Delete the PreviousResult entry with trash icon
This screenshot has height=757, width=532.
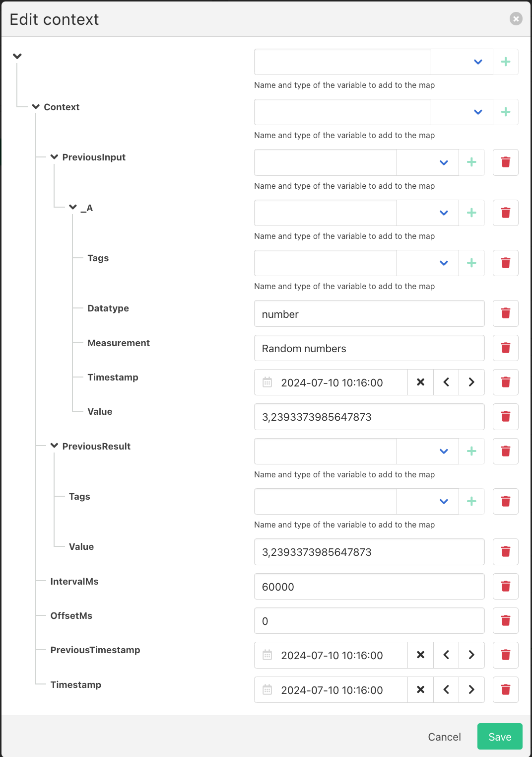(506, 451)
